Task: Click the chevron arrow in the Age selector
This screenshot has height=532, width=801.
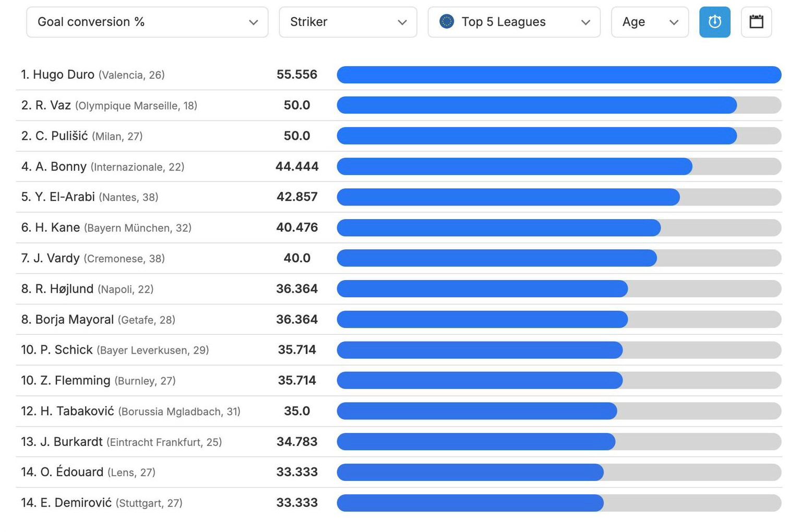Action: click(x=674, y=22)
